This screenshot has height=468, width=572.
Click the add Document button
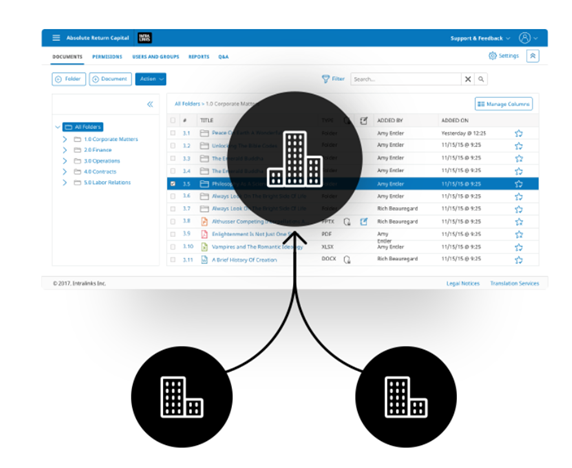pyautogui.click(x=110, y=79)
